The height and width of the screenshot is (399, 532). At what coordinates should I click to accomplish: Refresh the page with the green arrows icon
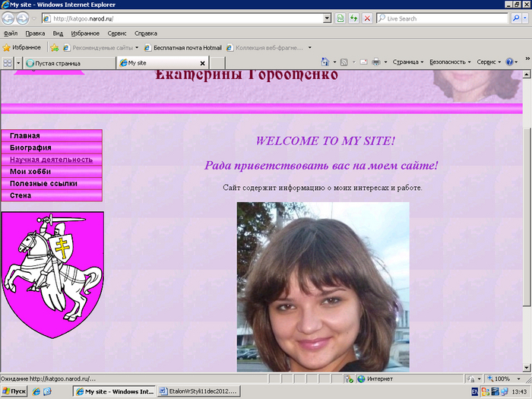353,19
